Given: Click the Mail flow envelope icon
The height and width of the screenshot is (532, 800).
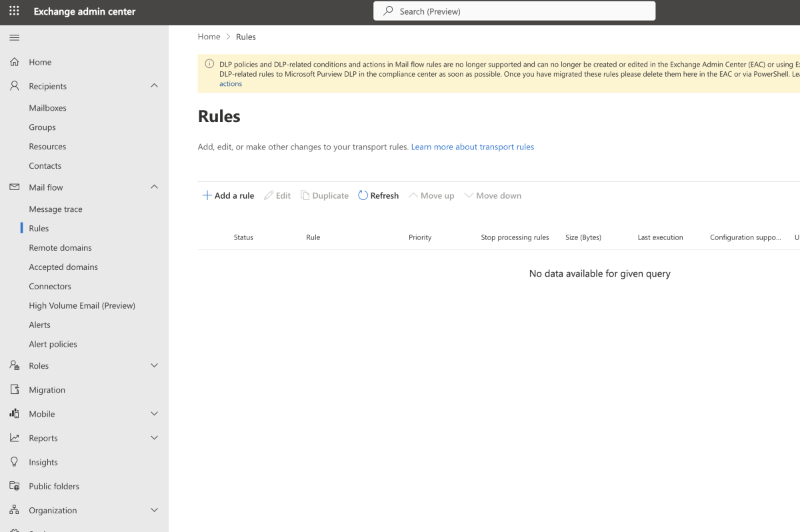Looking at the screenshot, I should point(14,187).
